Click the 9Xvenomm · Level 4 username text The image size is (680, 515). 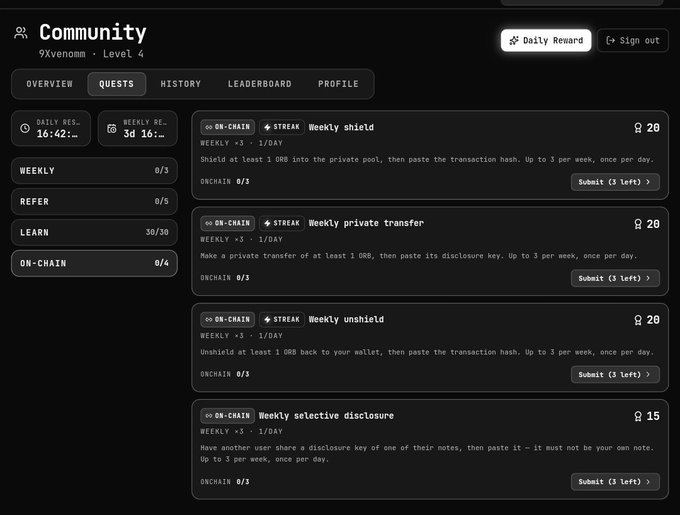91,54
